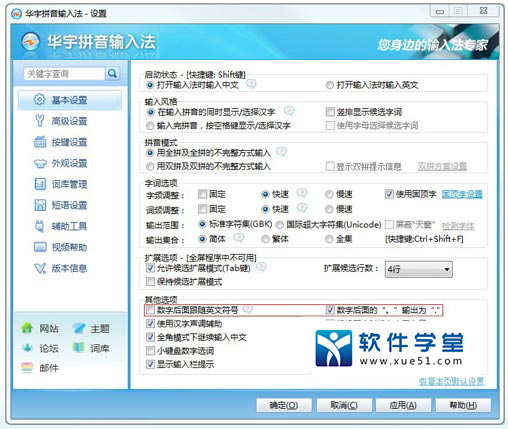Toggle 竖排显示候选字词 checkbox
This screenshot has height=429, width=508.
(330, 112)
